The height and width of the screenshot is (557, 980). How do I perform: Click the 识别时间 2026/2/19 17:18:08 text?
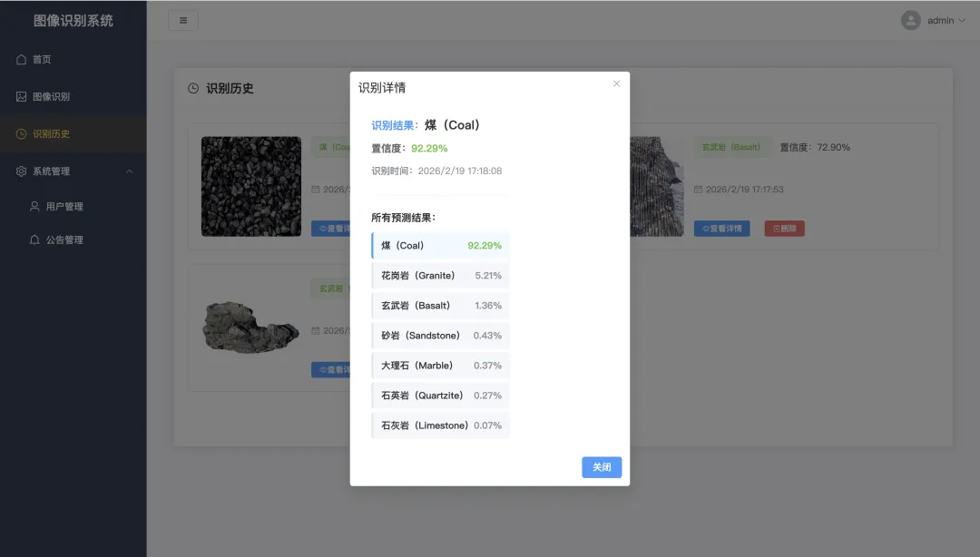coord(436,171)
